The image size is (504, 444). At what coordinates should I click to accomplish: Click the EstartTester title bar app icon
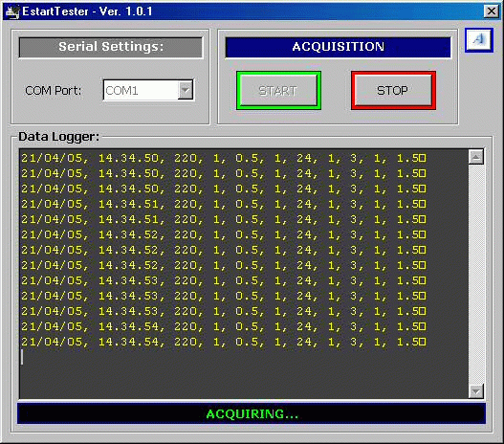click(12, 11)
